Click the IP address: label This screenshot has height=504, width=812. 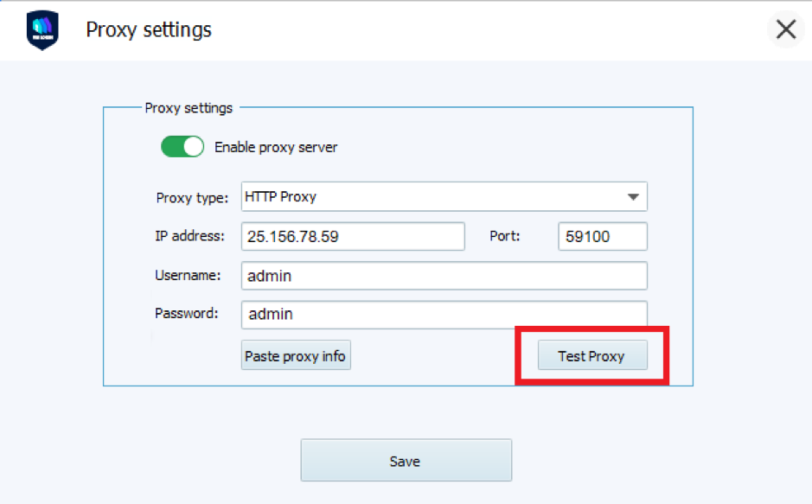tap(189, 236)
